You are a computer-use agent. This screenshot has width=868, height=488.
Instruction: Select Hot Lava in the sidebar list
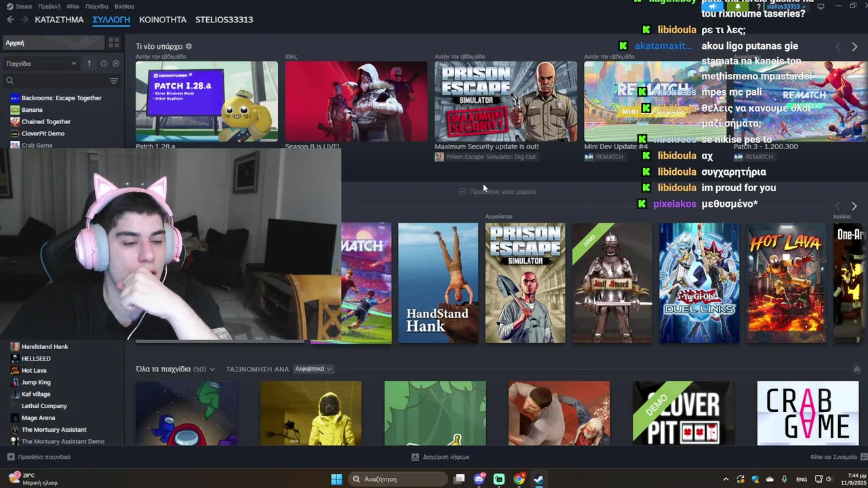(34, 371)
